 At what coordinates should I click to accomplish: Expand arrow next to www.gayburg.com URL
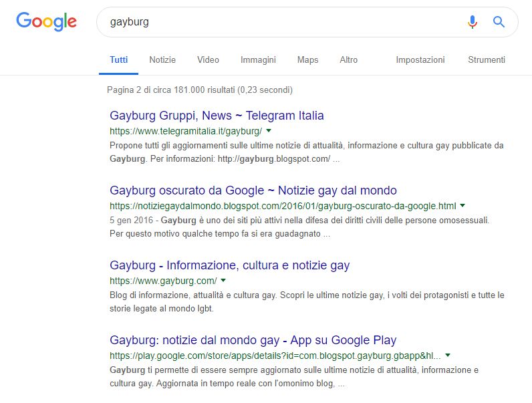pos(223,281)
